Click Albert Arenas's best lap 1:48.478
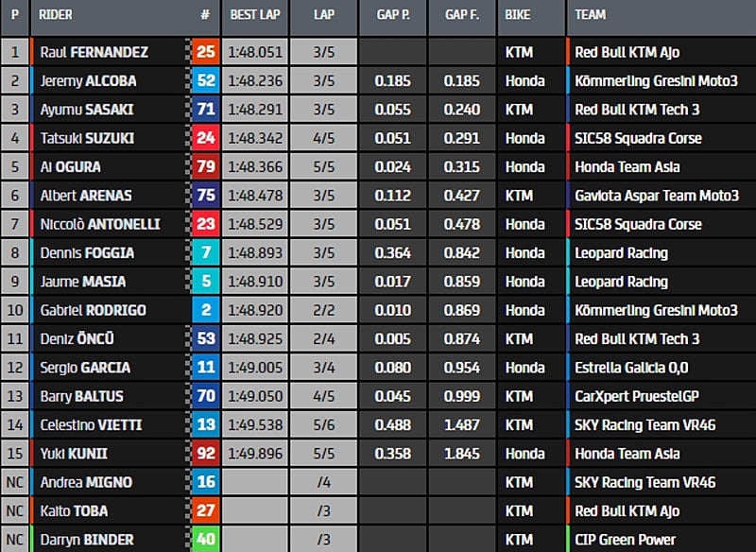Image resolution: width=756 pixels, height=552 pixels. [x=253, y=196]
